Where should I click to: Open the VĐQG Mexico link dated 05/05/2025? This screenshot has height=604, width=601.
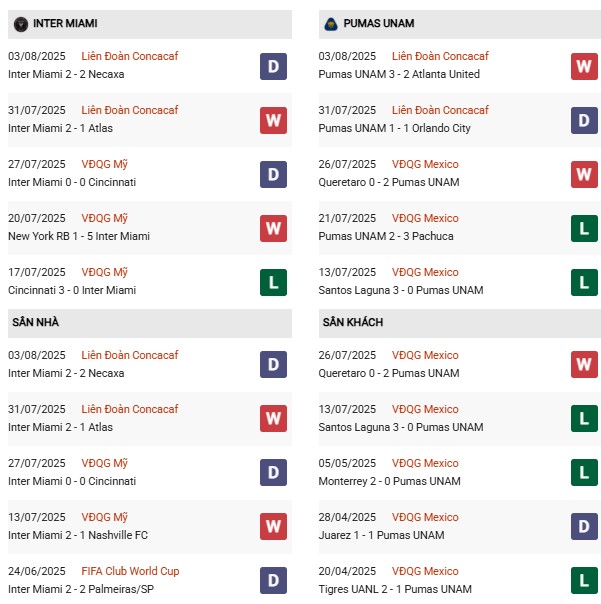click(425, 463)
